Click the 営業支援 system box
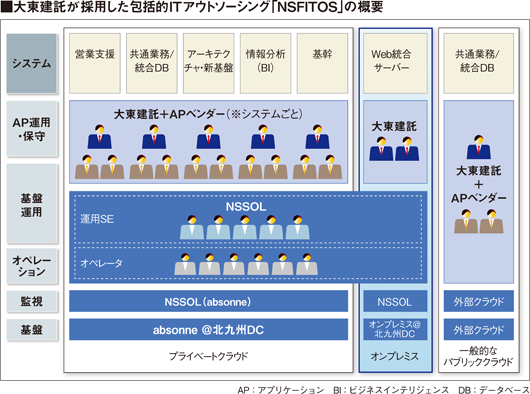 pos(95,63)
